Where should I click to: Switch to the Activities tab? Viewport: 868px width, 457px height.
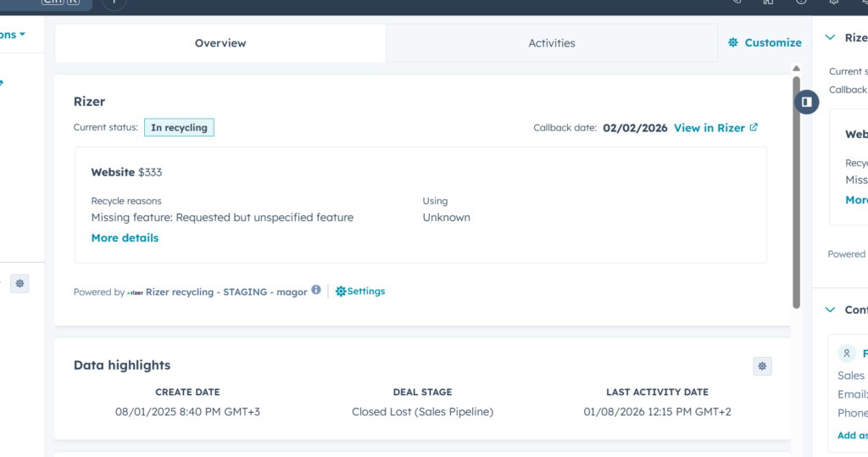point(551,43)
